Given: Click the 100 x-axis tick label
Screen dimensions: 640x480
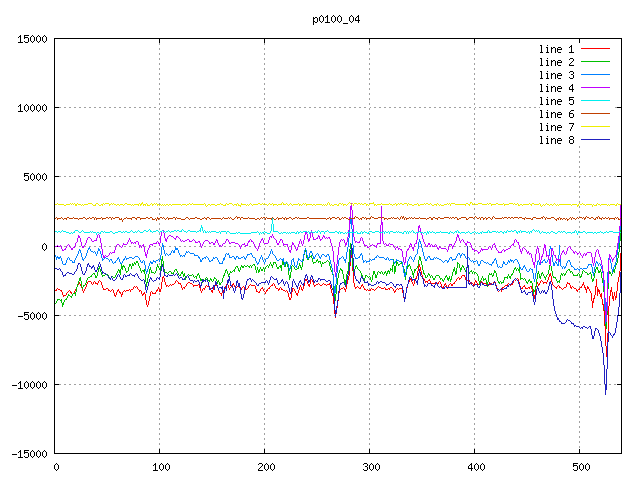Looking at the screenshot, I should (x=160, y=467).
